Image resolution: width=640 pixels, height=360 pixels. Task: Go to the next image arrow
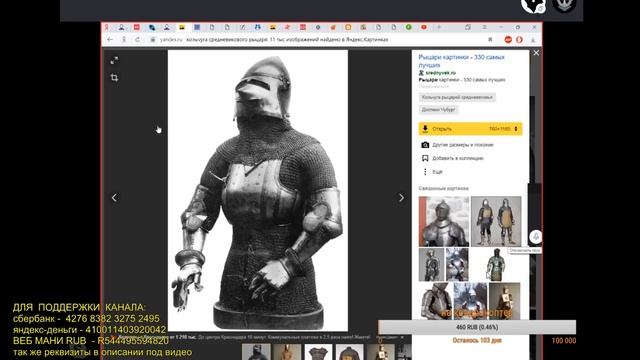point(401,198)
